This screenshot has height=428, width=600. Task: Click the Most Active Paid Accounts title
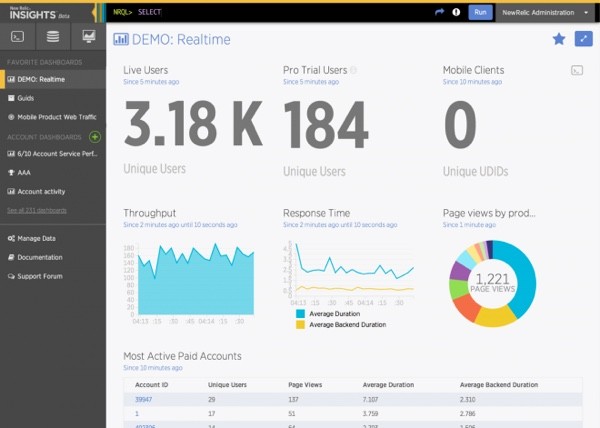click(182, 356)
